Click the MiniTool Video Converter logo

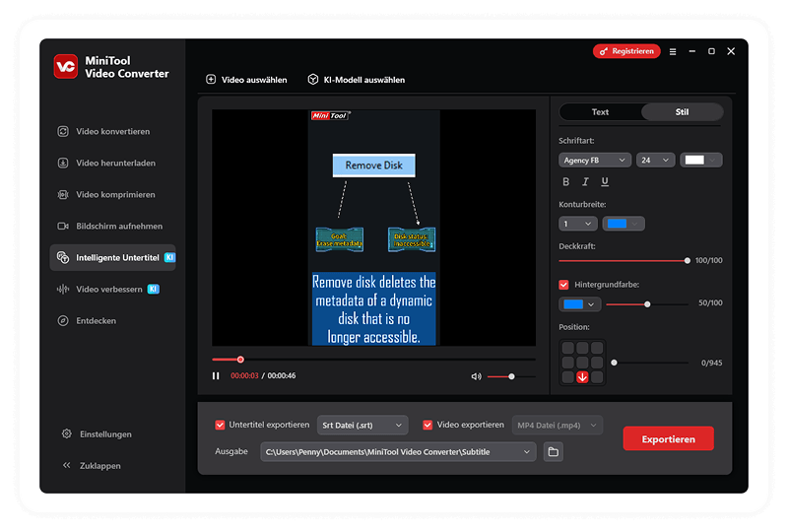[66, 66]
